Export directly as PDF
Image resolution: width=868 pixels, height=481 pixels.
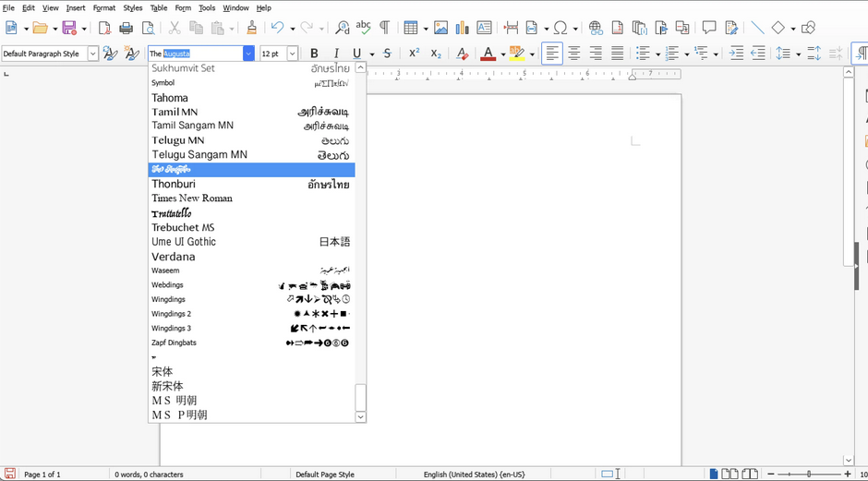click(x=104, y=28)
